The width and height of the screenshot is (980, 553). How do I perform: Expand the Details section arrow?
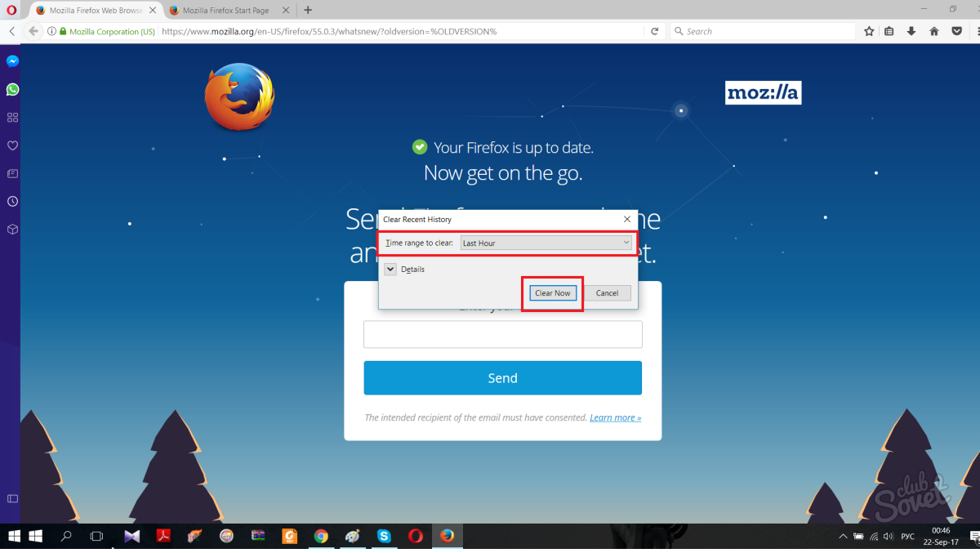(390, 269)
